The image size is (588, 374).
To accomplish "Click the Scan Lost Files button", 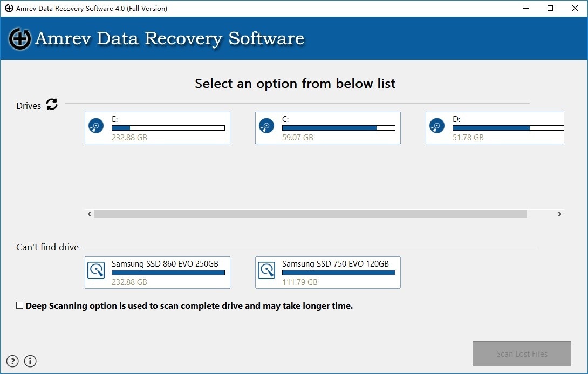I will (522, 353).
